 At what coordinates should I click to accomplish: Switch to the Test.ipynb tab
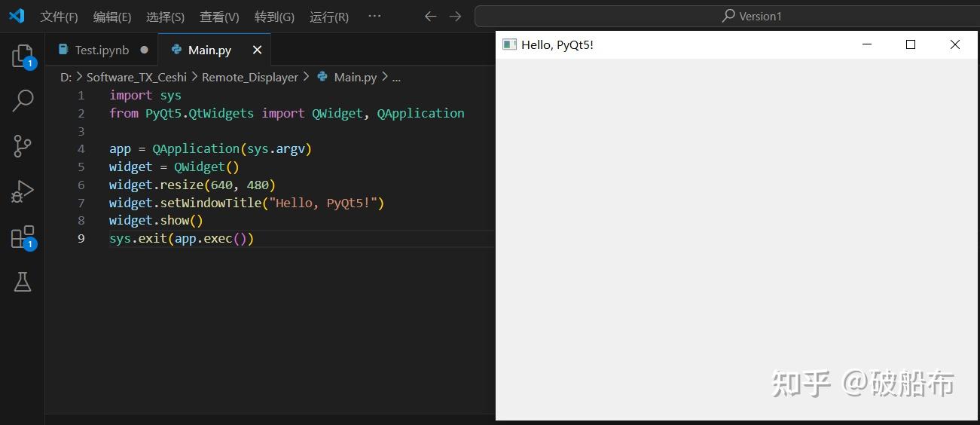(102, 50)
